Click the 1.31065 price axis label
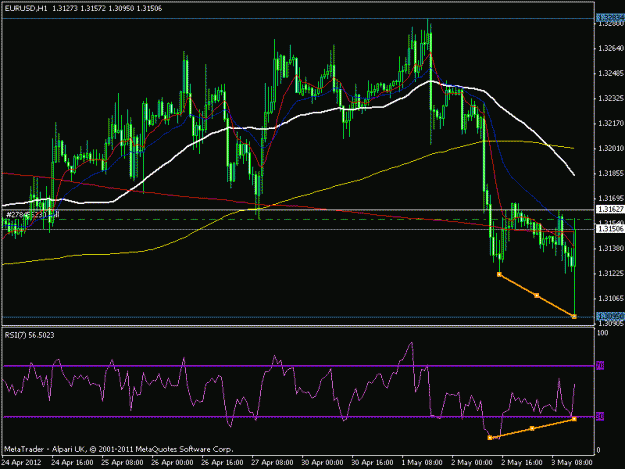 611,298
